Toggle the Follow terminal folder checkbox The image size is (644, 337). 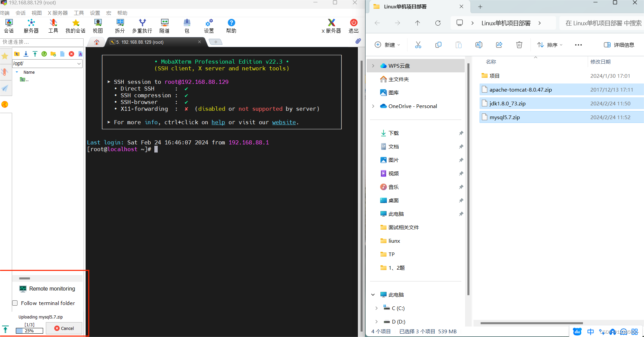(15, 303)
